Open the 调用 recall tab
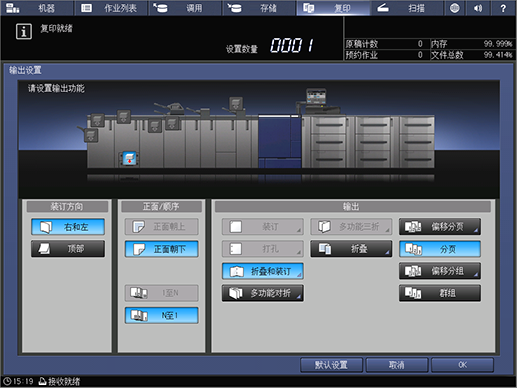 185,8
